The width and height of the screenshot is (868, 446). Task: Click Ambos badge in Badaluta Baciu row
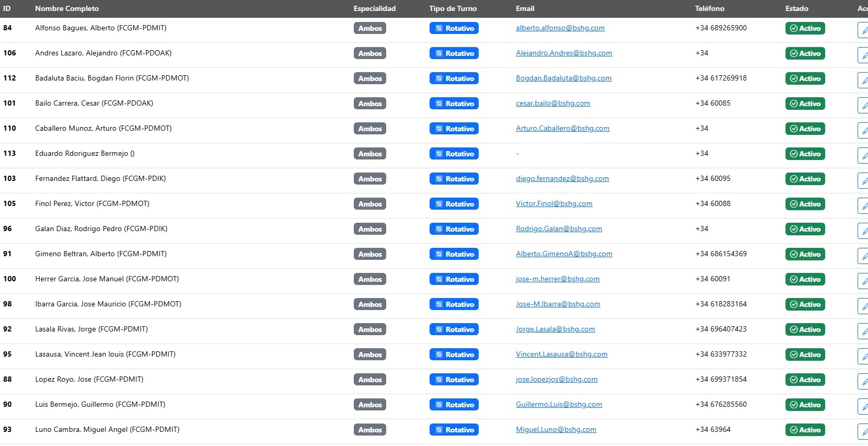point(370,78)
